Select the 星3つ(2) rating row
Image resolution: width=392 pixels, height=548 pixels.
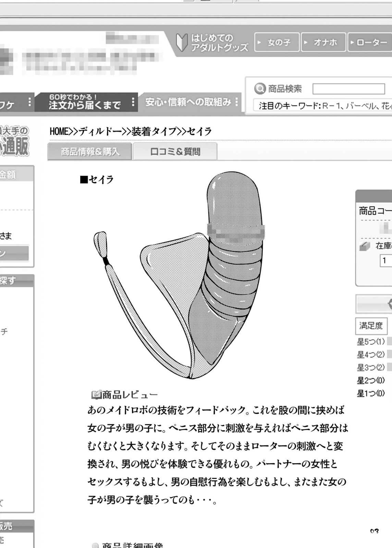click(x=371, y=368)
